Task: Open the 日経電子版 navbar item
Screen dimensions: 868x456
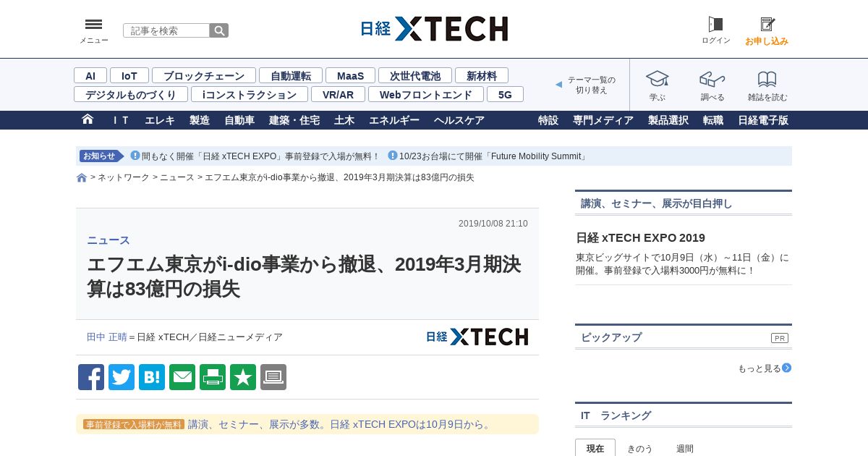Action: point(763,120)
